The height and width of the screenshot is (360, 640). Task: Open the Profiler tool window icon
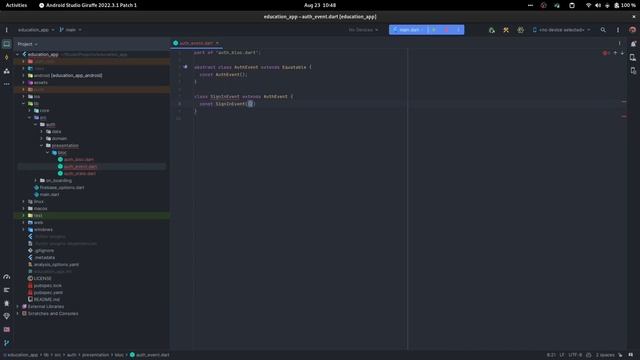click(7, 277)
